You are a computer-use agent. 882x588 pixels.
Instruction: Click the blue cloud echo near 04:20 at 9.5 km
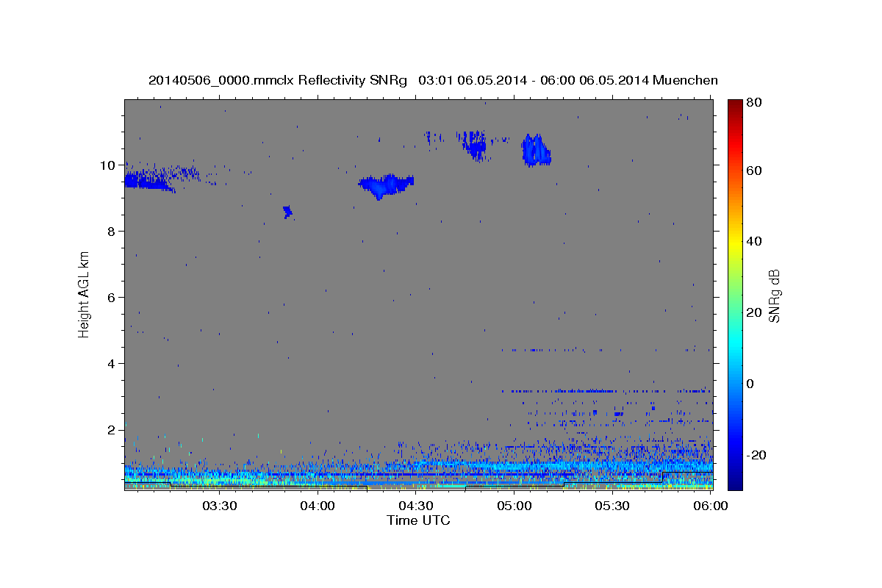(385, 185)
